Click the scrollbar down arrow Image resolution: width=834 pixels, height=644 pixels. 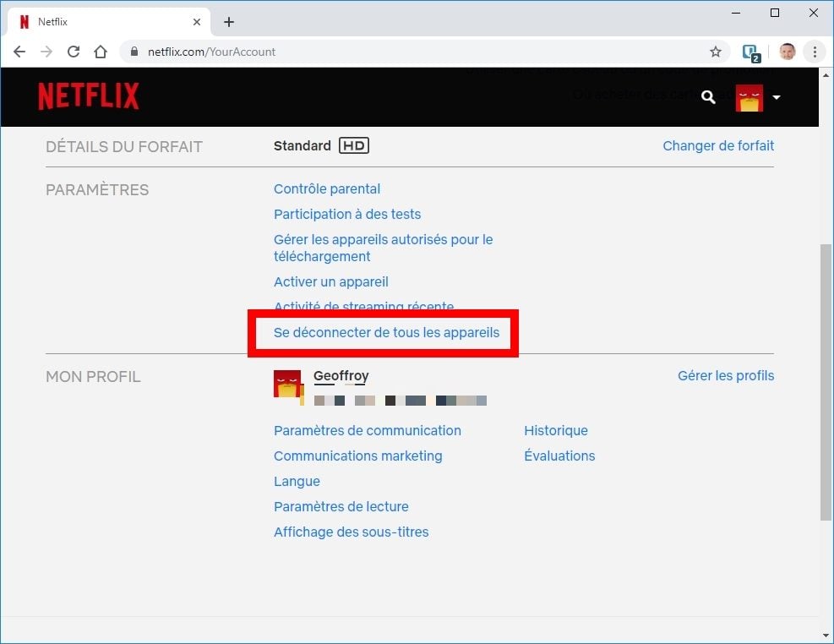(x=825, y=635)
